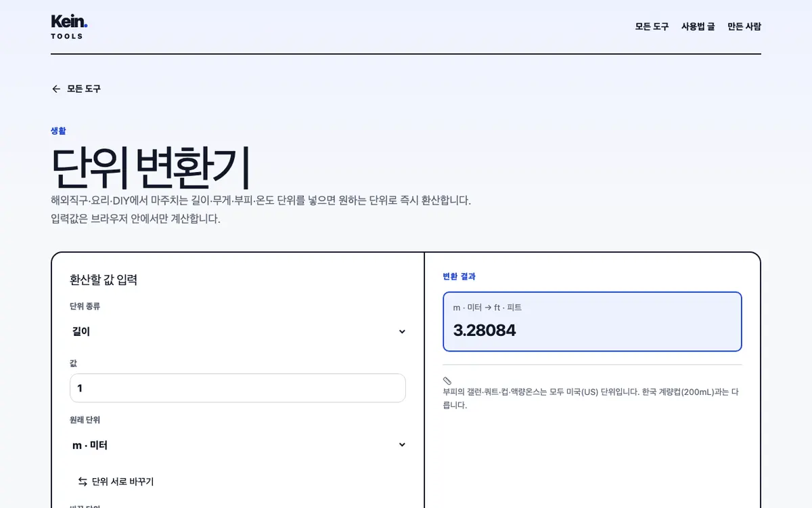Go back via the 모든 도구 link
Screen dimensions: 812x508
point(76,89)
